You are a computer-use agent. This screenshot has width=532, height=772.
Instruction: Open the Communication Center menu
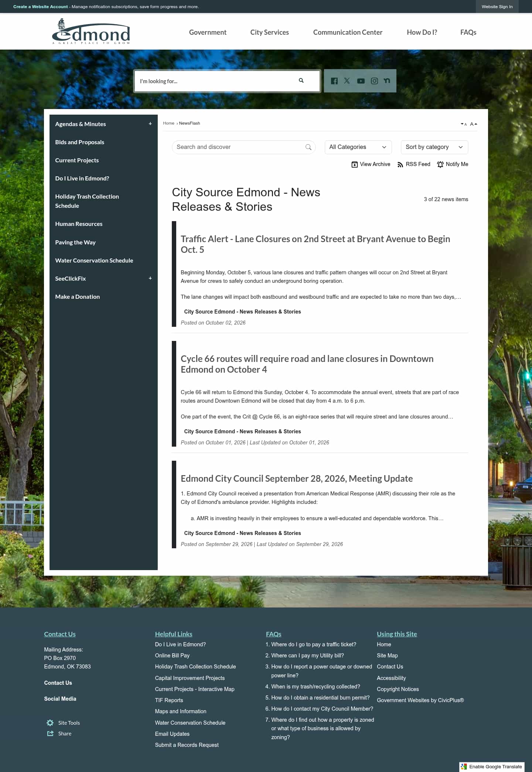(x=348, y=32)
